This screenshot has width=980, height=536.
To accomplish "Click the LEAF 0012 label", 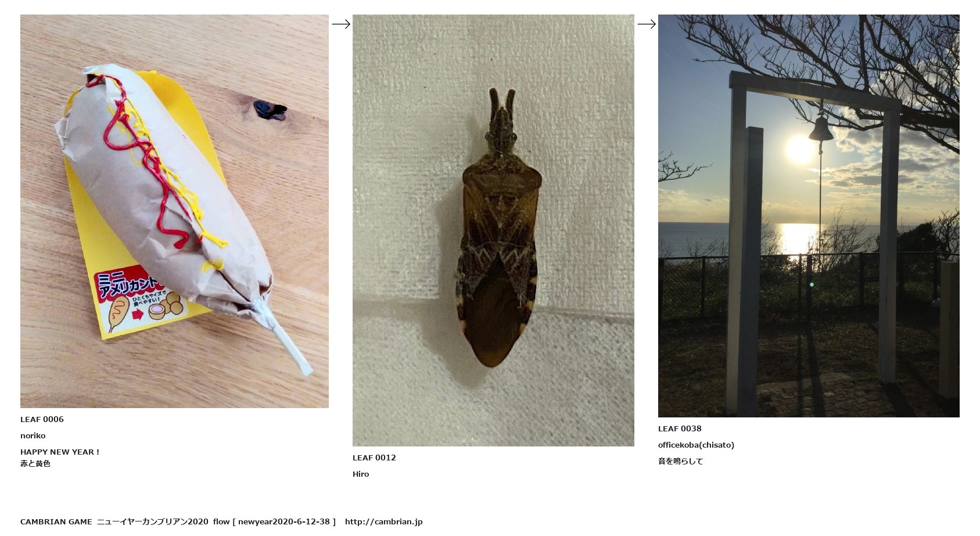I will tap(374, 458).
